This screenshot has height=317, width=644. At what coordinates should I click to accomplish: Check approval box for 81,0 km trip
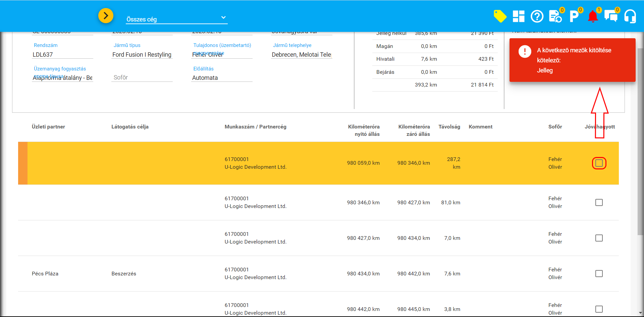pyautogui.click(x=599, y=203)
